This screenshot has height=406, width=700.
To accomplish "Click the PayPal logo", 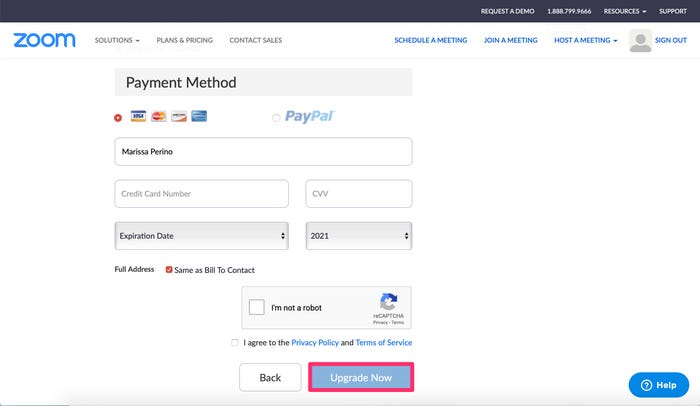I will point(309,117).
